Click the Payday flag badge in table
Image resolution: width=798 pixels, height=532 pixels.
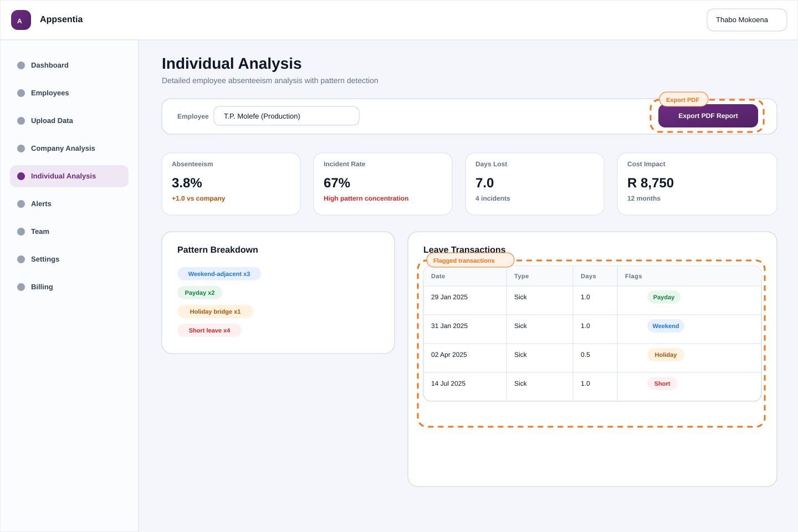tap(664, 297)
